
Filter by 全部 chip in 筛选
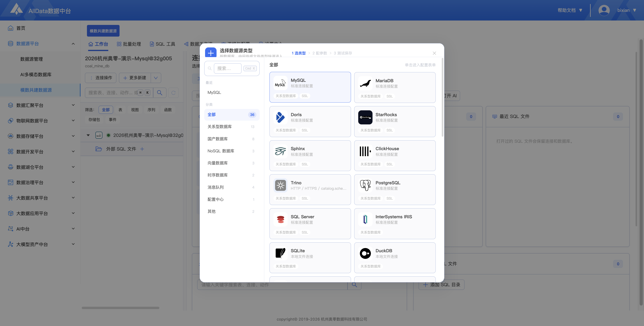106,110
